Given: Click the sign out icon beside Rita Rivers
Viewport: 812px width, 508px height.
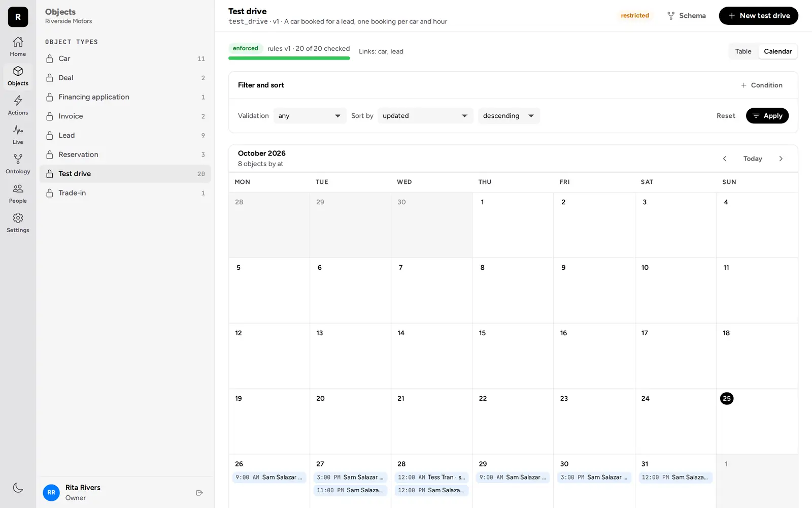Looking at the screenshot, I should 199,493.
